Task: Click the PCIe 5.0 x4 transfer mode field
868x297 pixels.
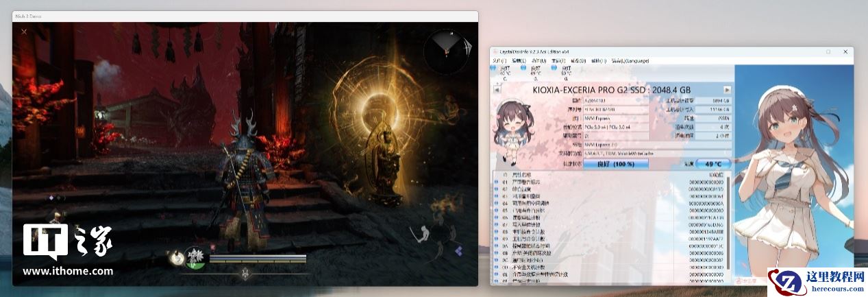Action: (x=616, y=128)
